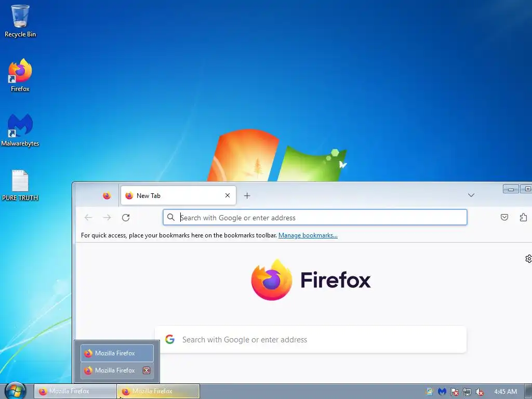The height and width of the screenshot is (399, 532).
Task: Select the Malwarebytes desktop shortcut
Action: point(20,130)
